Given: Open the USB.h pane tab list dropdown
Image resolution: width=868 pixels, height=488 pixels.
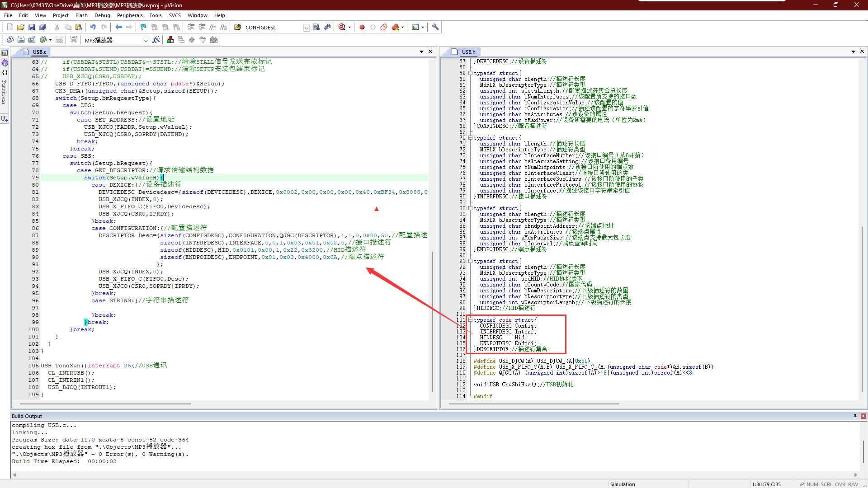Looking at the screenshot, I should [853, 52].
